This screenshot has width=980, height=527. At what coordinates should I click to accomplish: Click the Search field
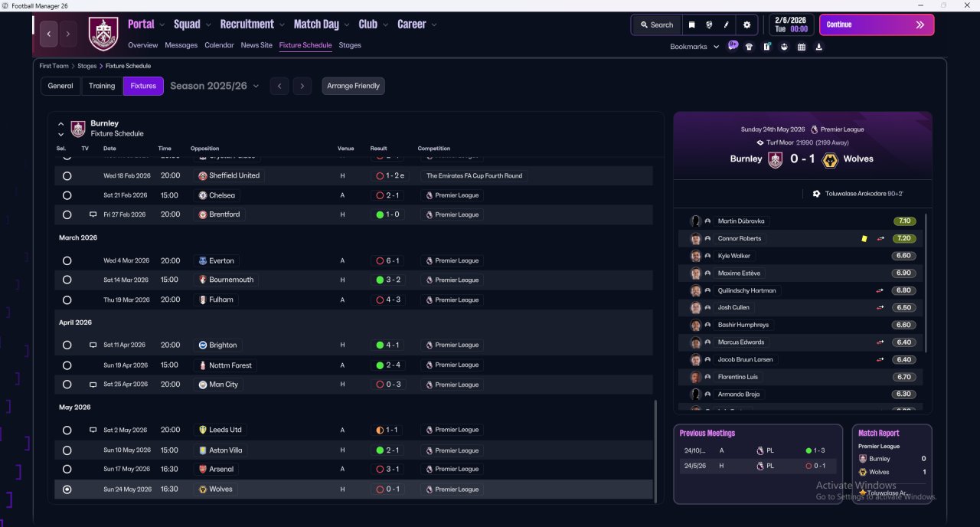(x=656, y=25)
